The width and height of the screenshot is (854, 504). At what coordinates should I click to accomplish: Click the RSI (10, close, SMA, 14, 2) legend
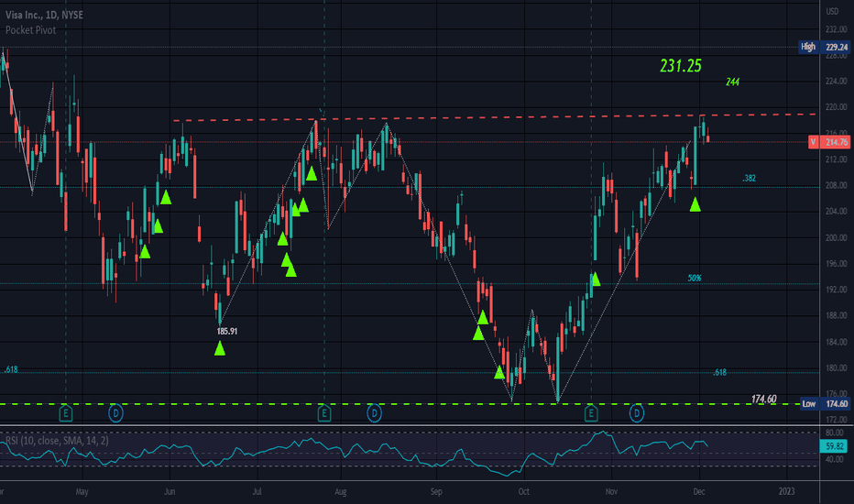pos(57,440)
